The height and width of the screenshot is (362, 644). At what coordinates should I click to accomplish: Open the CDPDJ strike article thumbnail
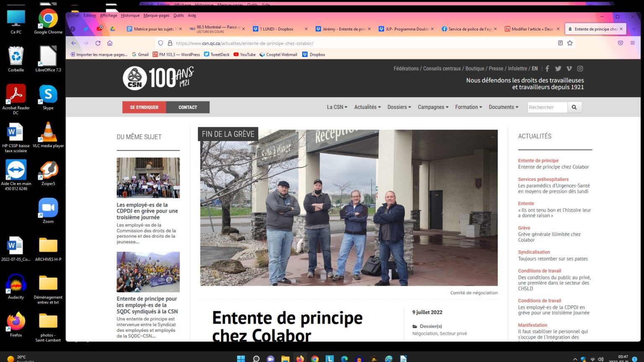coord(148,178)
